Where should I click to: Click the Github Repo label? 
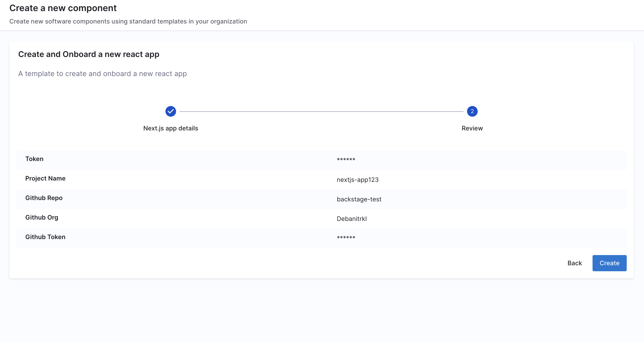(44, 198)
